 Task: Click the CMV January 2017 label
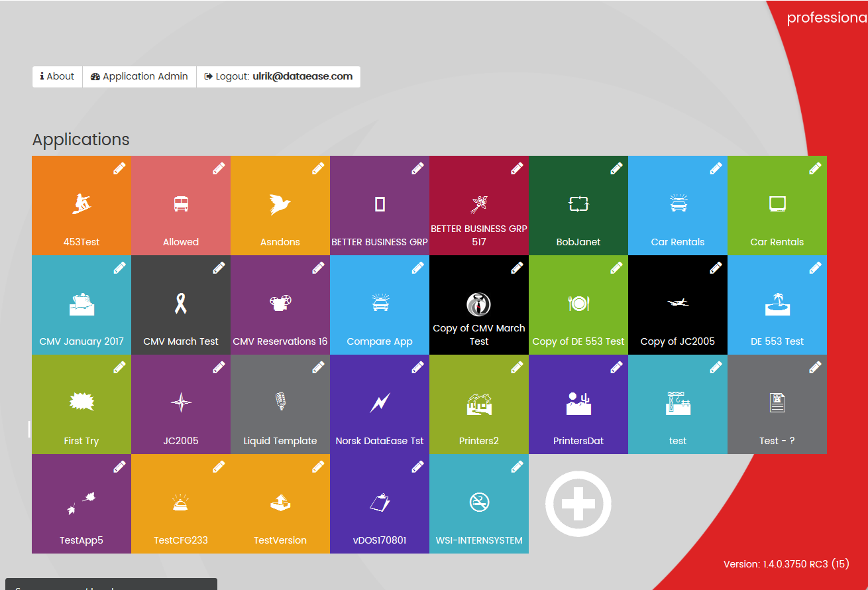click(x=81, y=341)
